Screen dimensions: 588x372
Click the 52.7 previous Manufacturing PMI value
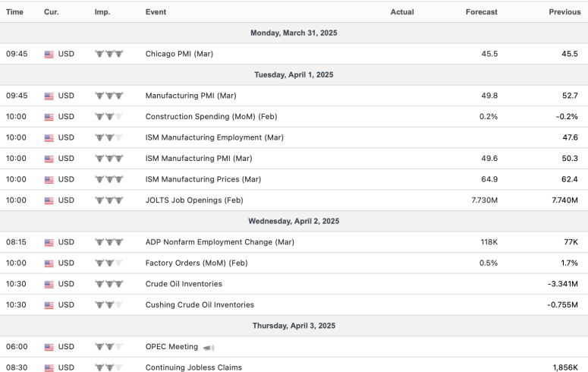570,96
